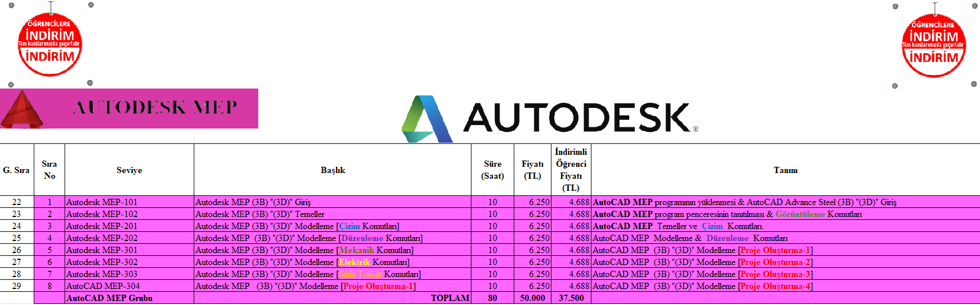The height and width of the screenshot is (305, 980).
Task: Select the Seviye column header
Action: click(x=130, y=170)
